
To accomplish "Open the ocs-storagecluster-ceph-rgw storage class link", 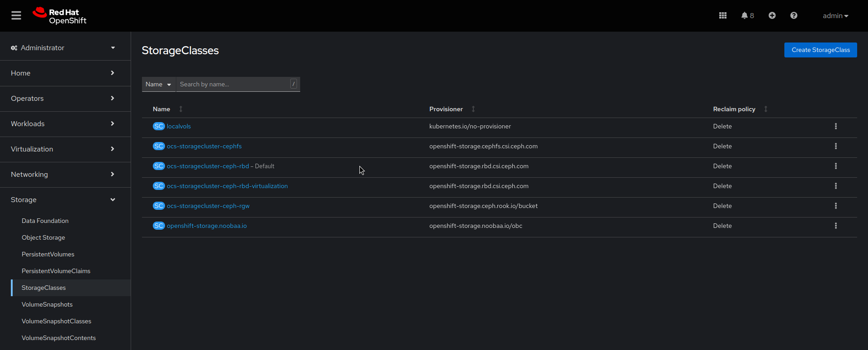I will pos(208,206).
